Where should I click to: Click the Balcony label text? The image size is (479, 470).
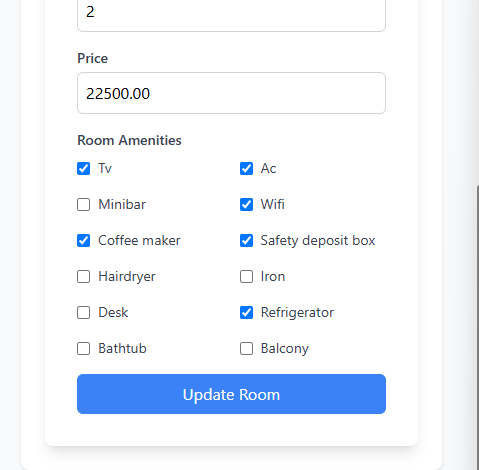click(x=285, y=348)
